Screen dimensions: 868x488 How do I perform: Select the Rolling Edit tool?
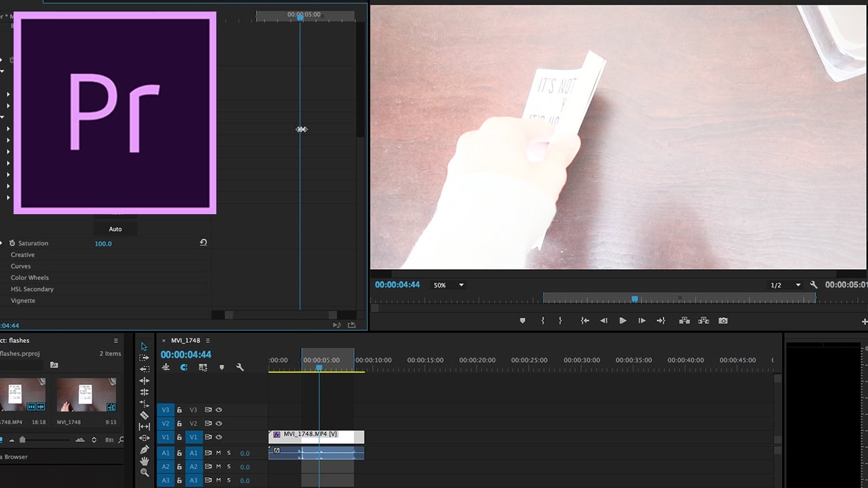[144, 392]
